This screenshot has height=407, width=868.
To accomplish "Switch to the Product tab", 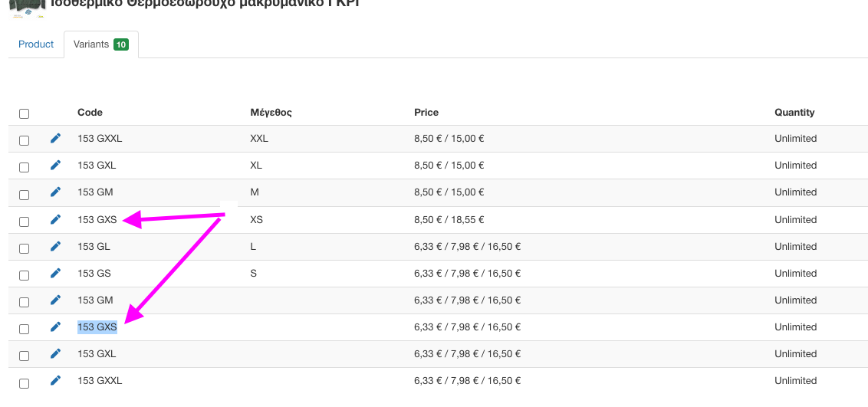I will coord(36,44).
